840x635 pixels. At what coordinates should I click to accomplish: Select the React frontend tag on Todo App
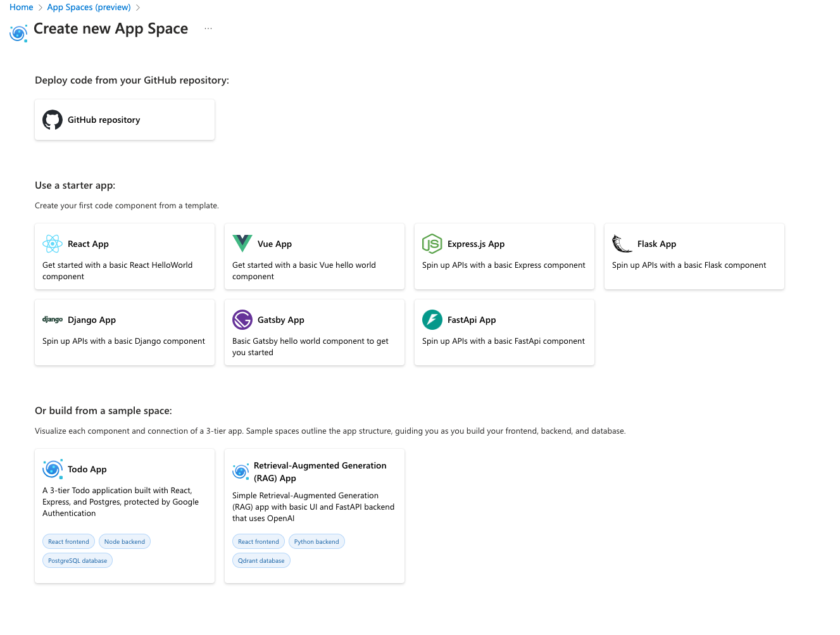[68, 541]
